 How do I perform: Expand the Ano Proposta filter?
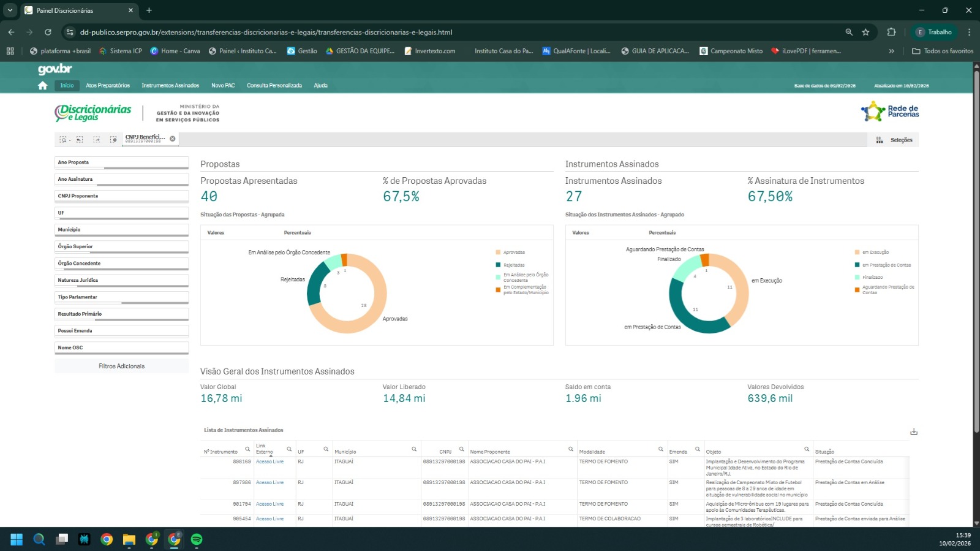pyautogui.click(x=121, y=162)
